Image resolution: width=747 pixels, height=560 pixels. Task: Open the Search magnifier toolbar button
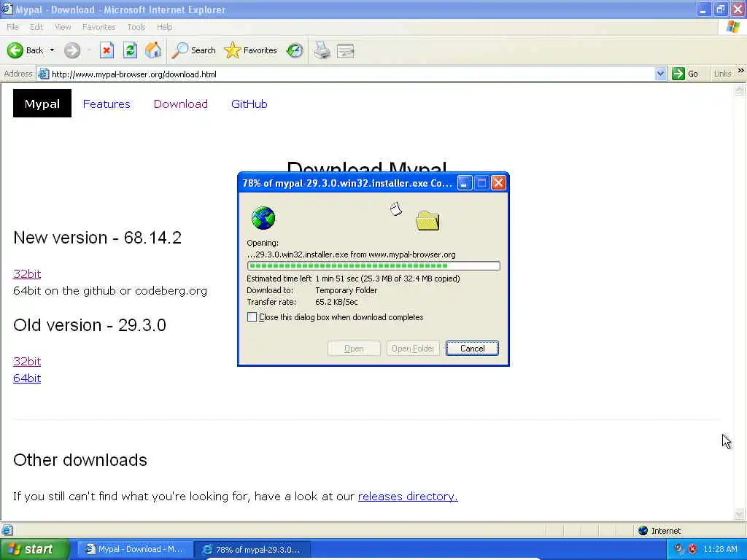(193, 50)
